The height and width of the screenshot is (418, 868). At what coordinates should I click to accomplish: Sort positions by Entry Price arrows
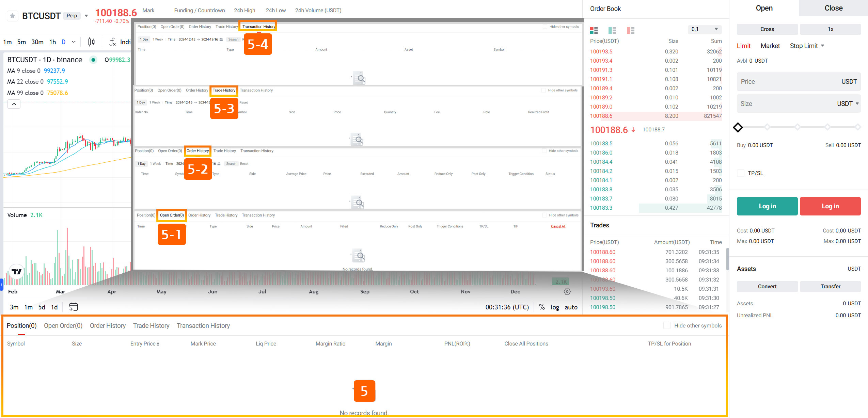coord(158,344)
